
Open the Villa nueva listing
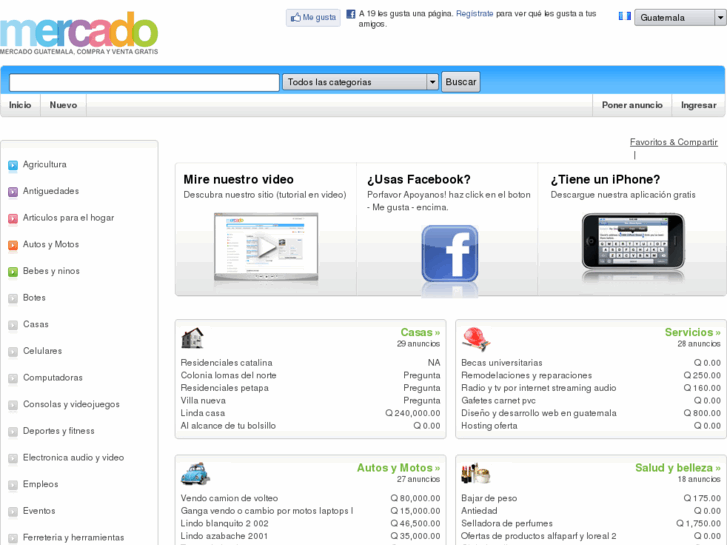203,400
